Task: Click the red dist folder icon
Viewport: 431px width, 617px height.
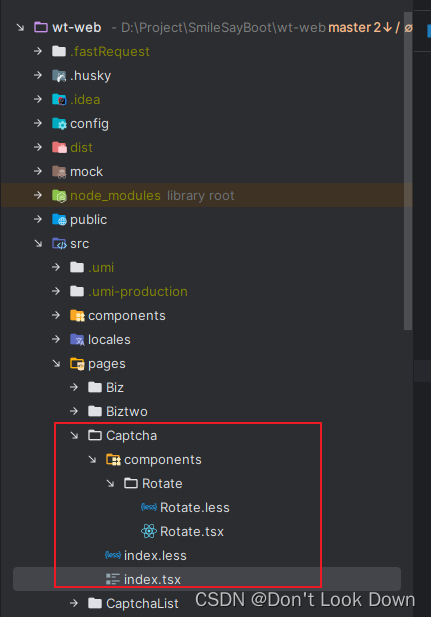Action: [59, 148]
